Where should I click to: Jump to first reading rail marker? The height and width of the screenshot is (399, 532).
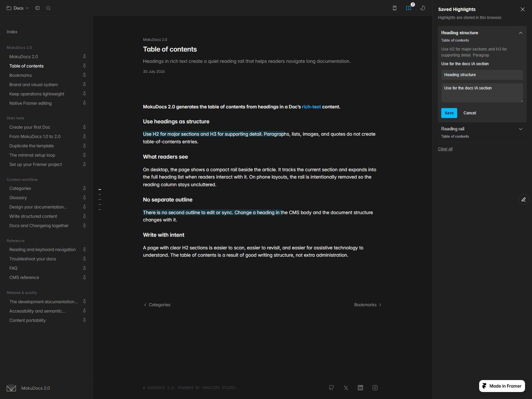click(100, 190)
